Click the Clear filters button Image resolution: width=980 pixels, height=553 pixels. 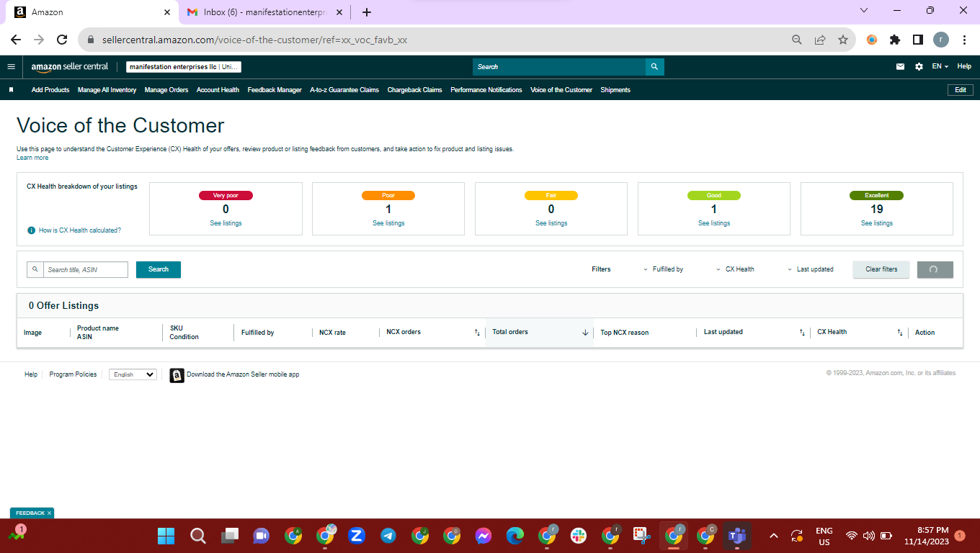pyautogui.click(x=881, y=269)
